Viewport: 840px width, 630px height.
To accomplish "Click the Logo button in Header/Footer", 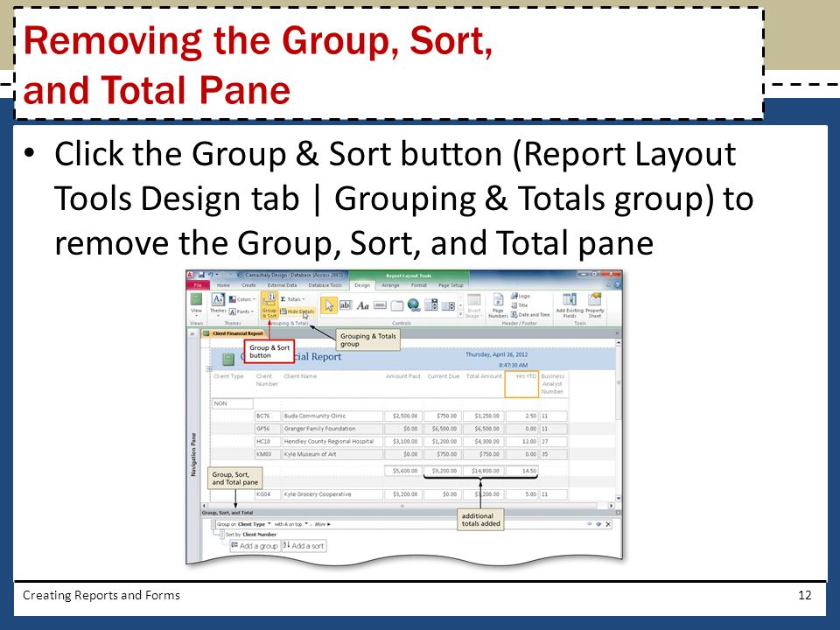I will tap(520, 296).
